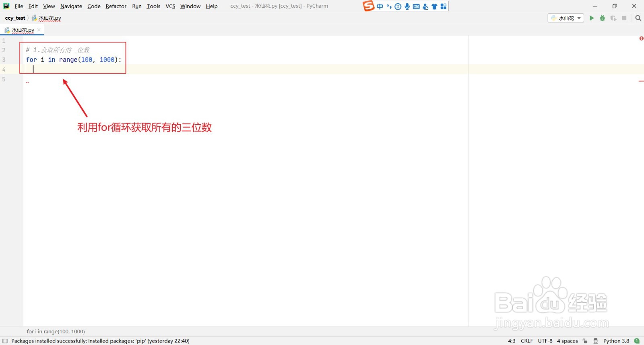Open the Navigate menu

tap(71, 6)
